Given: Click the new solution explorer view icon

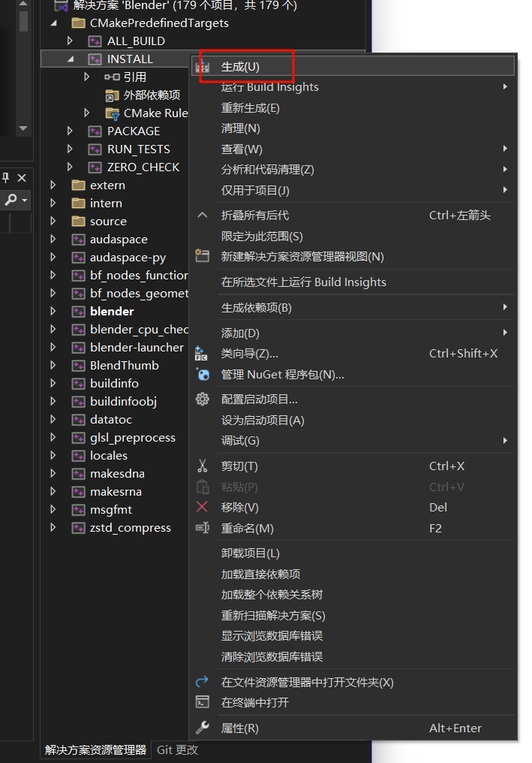Looking at the screenshot, I should point(202,256).
